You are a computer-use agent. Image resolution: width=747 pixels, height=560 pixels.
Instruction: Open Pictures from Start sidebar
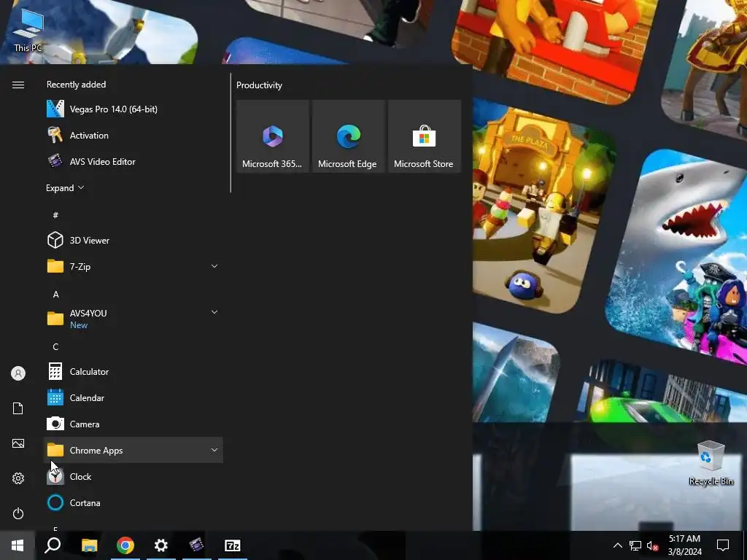coord(18,443)
